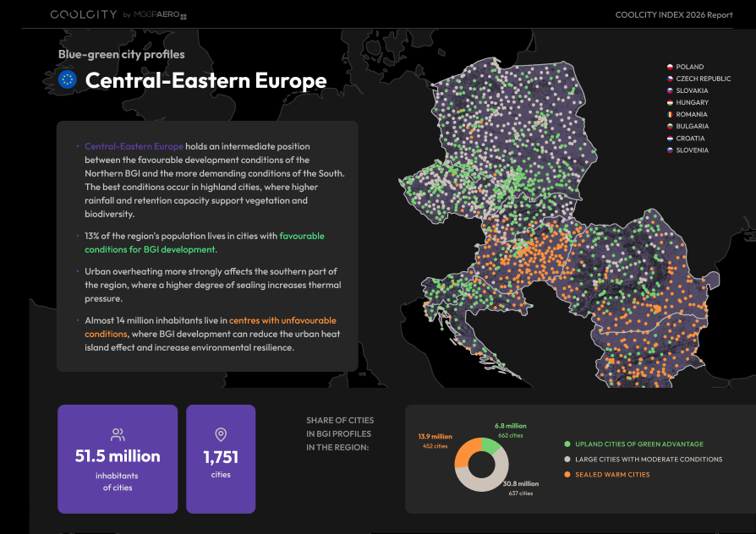Click the Czech Republic flag icon
This screenshot has height=534, width=756.
pos(670,79)
